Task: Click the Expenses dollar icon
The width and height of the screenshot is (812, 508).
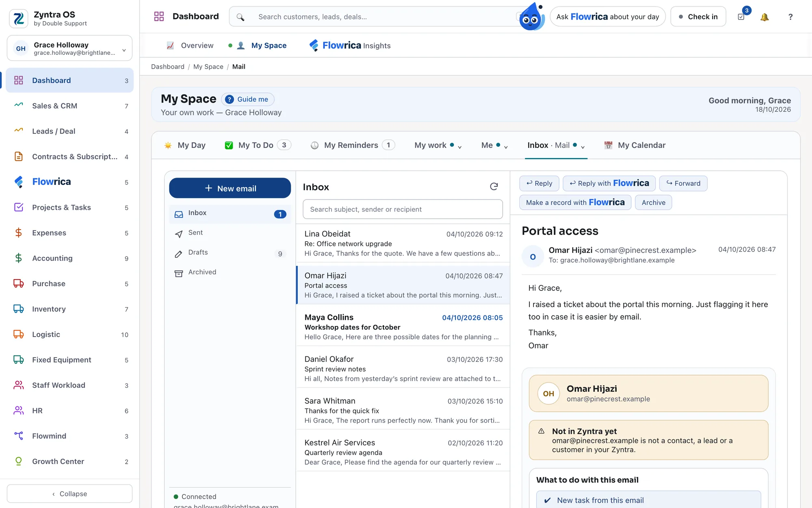Action: pyautogui.click(x=19, y=232)
